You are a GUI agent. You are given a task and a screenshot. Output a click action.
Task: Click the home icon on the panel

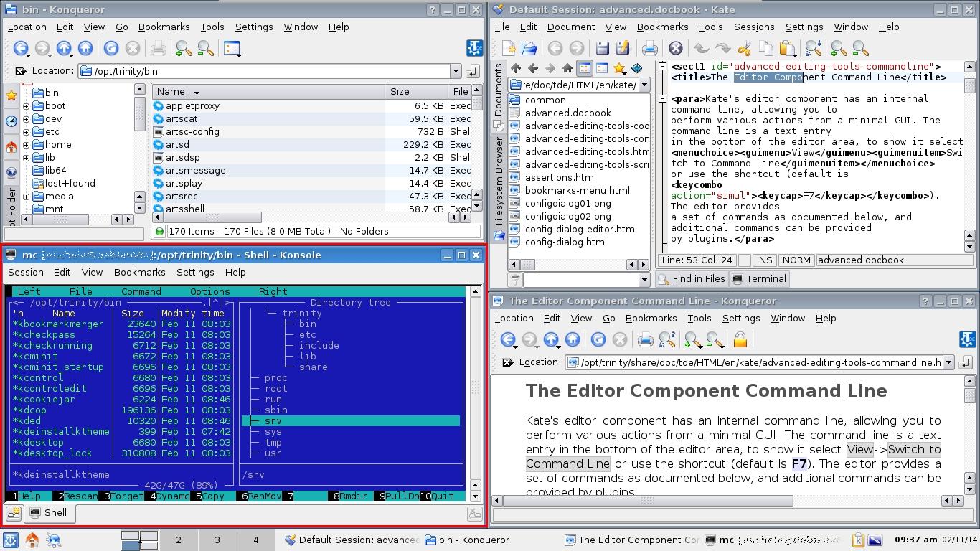tap(32, 540)
